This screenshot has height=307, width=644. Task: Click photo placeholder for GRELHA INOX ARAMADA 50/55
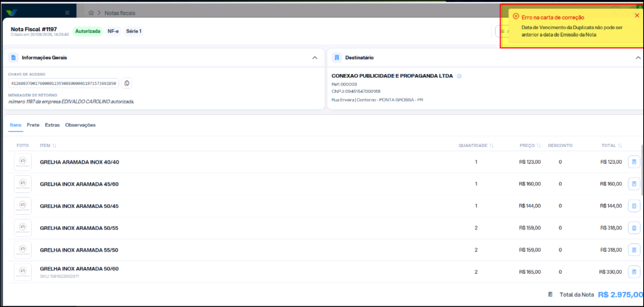(x=23, y=228)
